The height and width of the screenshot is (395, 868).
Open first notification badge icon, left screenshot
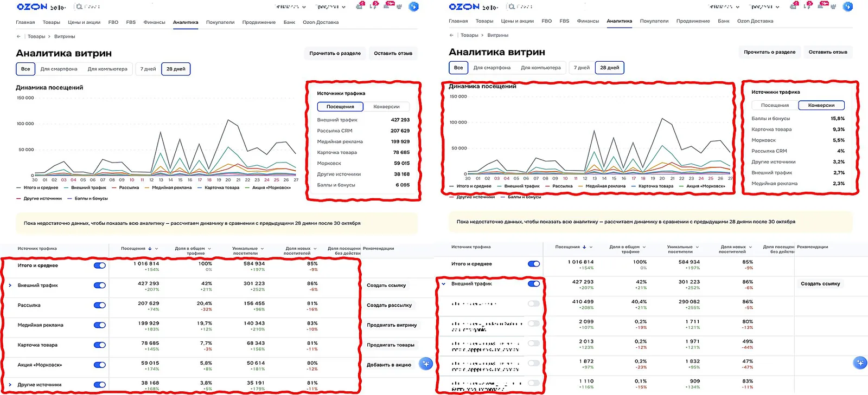pos(361,5)
